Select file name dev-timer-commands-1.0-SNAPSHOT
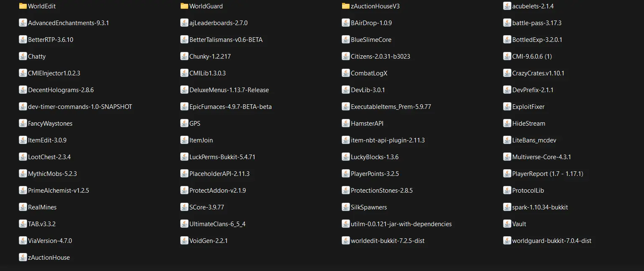Viewport: 644px width, 271px height. tap(80, 107)
